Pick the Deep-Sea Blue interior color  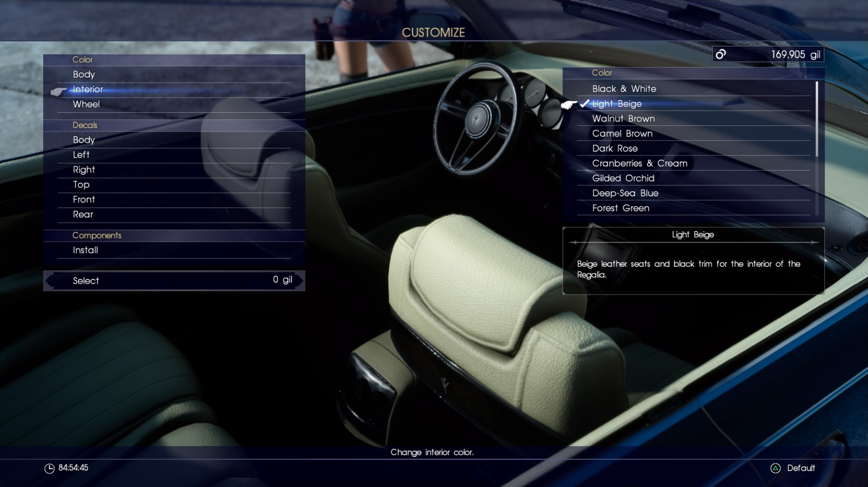coord(694,193)
